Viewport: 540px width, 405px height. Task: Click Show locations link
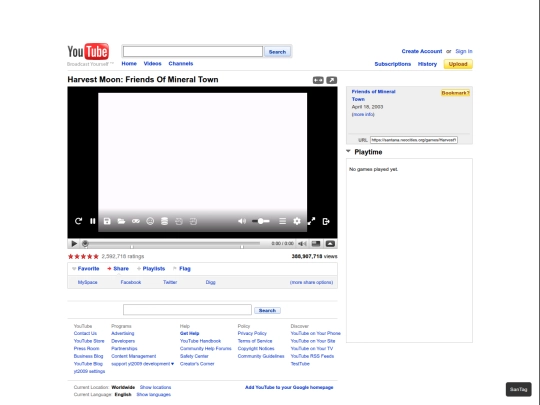pyautogui.click(x=155, y=387)
